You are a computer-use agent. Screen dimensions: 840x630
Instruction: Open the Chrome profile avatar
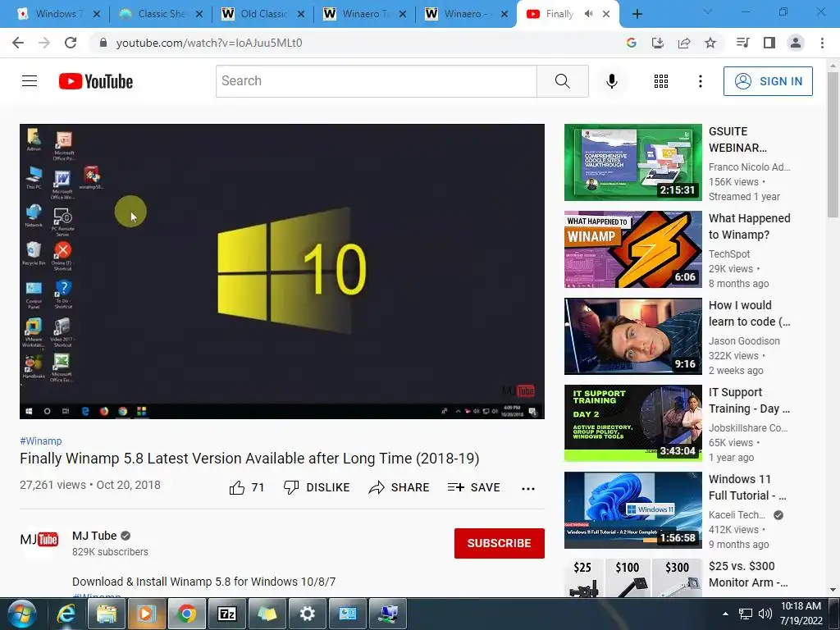point(796,43)
